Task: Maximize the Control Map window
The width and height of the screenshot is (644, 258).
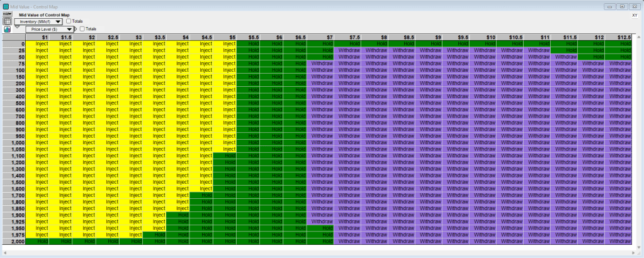Action: pos(623,6)
